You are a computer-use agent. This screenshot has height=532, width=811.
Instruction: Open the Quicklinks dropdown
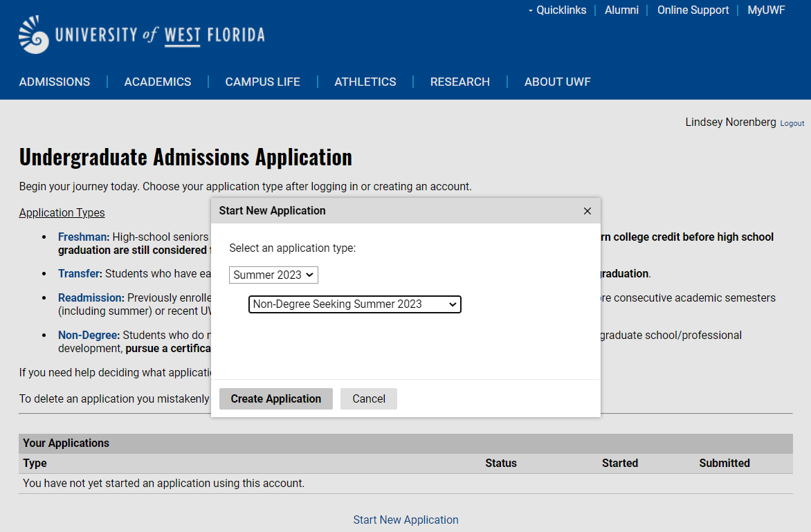[557, 10]
